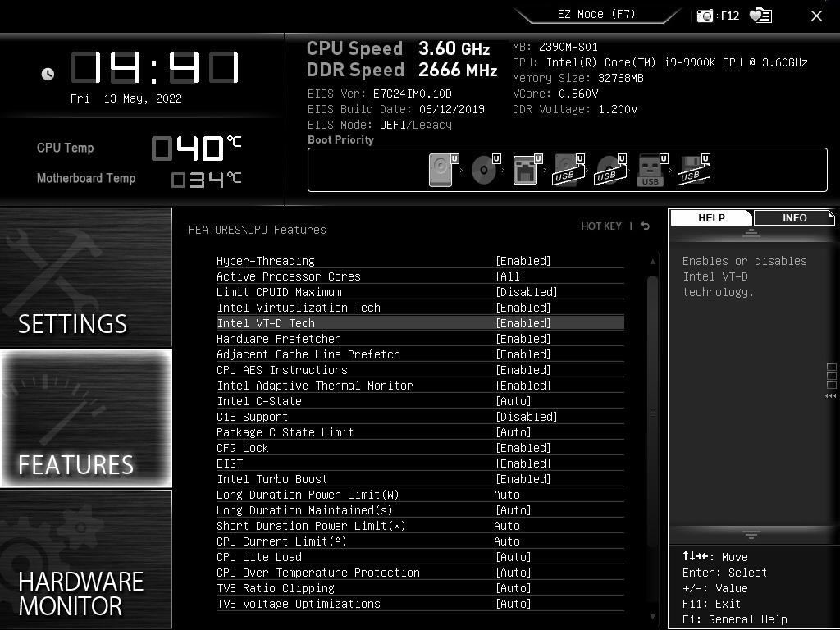Click the clock icon beside the time

tap(48, 74)
